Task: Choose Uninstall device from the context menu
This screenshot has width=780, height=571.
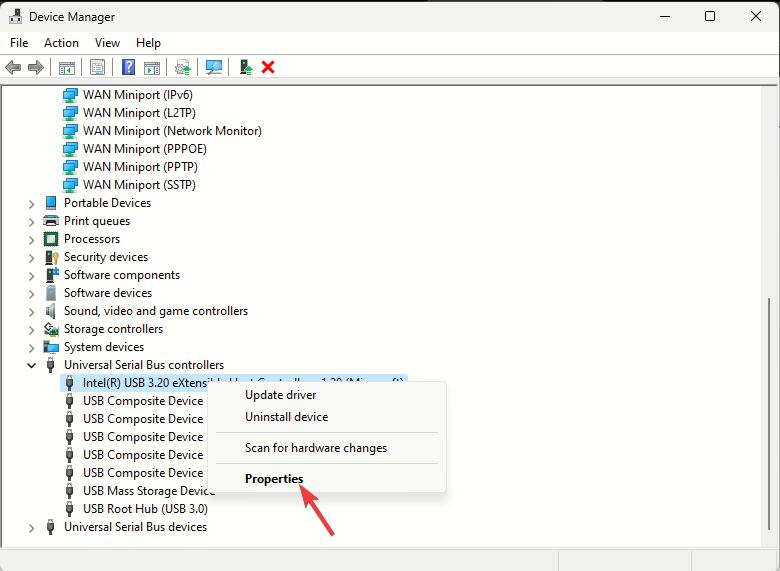Action: pyautogui.click(x=327, y=417)
